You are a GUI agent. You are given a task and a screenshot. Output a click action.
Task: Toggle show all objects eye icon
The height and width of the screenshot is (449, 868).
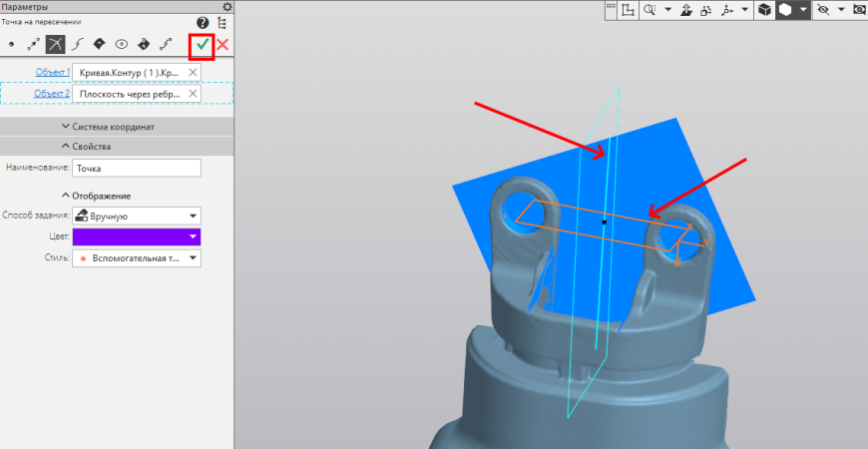(x=859, y=9)
